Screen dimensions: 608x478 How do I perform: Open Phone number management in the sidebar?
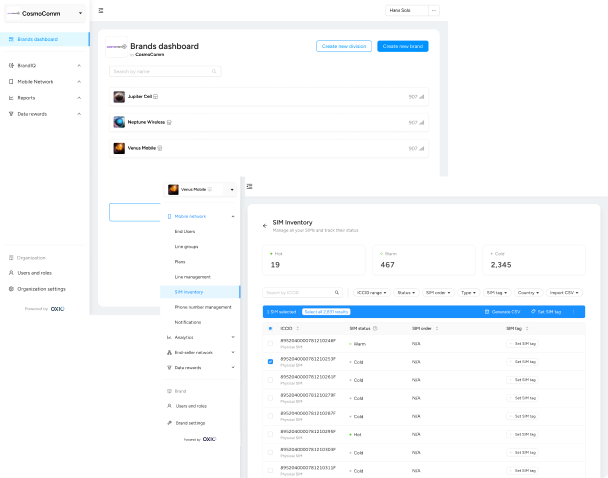click(203, 307)
